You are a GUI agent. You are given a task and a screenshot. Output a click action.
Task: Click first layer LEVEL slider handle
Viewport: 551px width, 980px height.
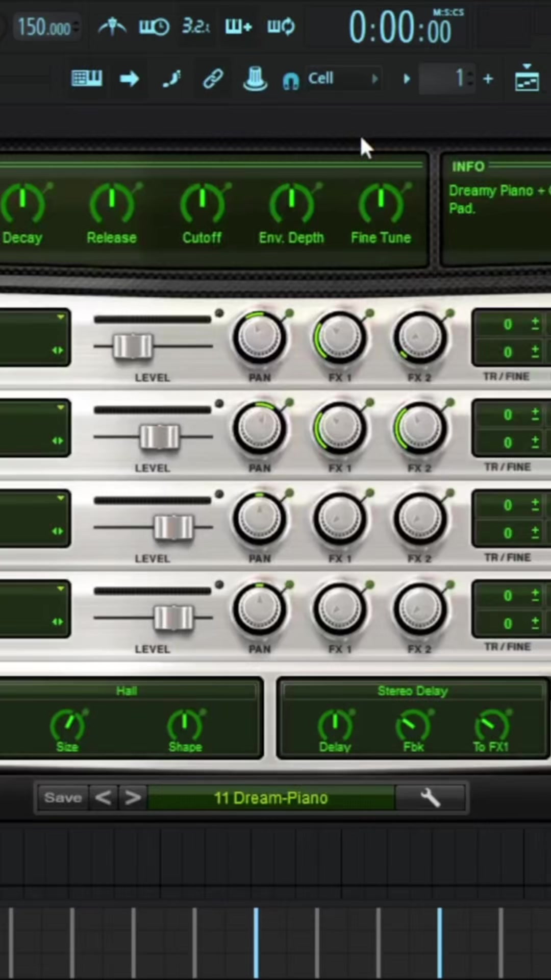click(133, 347)
